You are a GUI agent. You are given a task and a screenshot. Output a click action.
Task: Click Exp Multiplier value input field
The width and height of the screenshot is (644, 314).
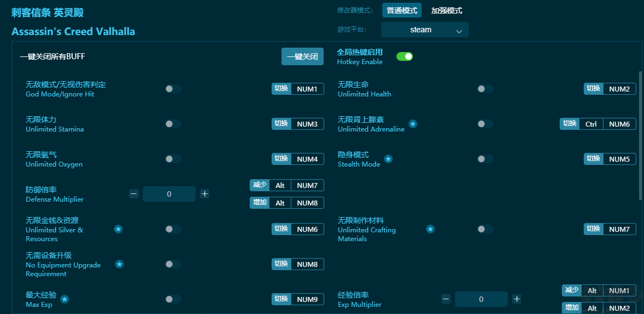click(481, 299)
